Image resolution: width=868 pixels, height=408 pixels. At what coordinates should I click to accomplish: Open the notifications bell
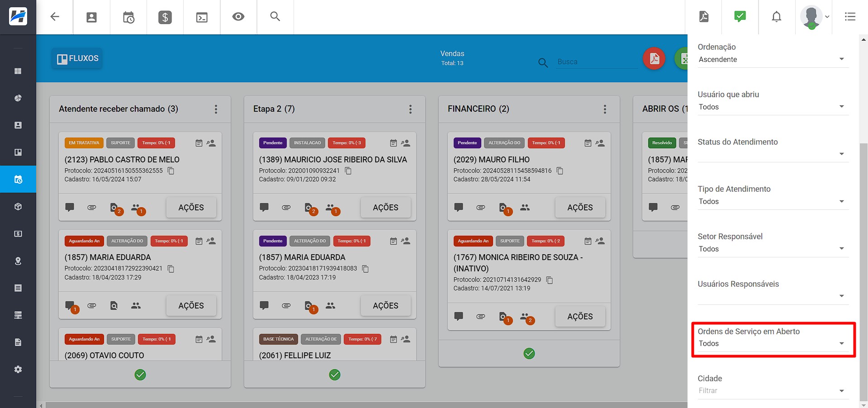pos(777,17)
